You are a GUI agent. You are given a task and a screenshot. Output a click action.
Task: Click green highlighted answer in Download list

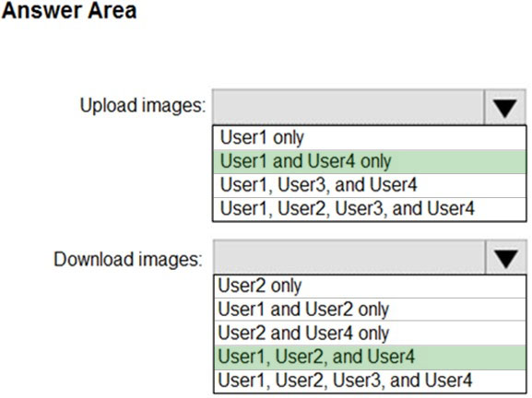[x=370, y=357]
